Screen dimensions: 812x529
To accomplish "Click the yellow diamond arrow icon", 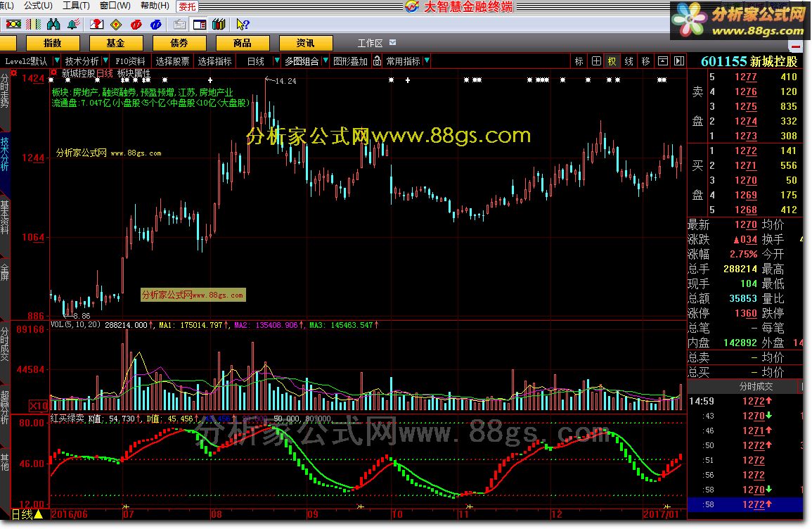I will pyautogui.click(x=117, y=25).
